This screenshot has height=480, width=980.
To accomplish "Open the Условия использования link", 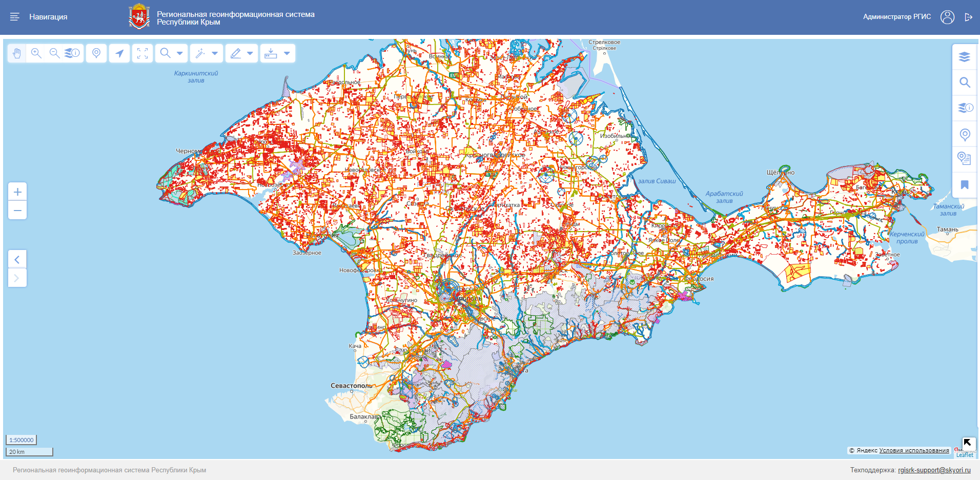I will (914, 451).
